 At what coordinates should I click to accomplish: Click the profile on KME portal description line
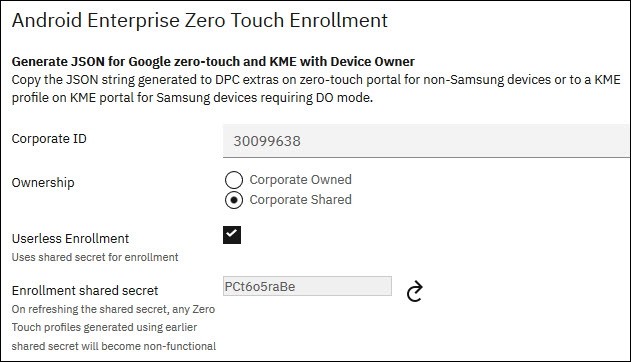tap(192, 98)
